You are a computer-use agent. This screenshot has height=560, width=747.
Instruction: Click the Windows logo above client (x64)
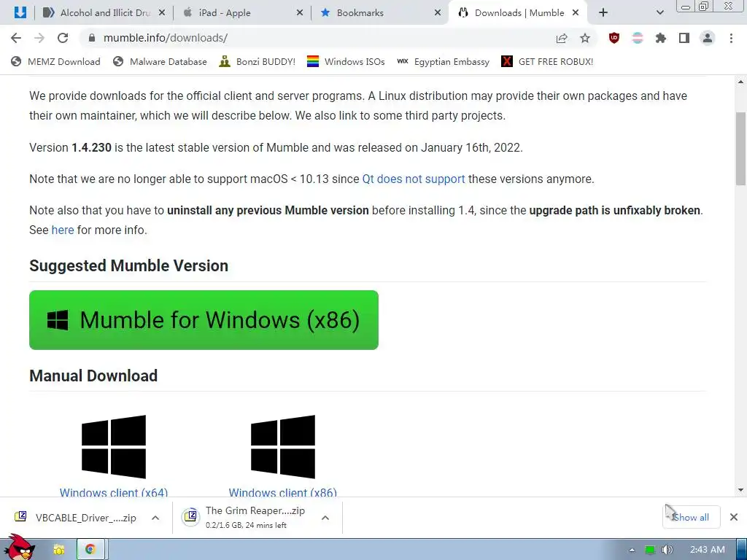(114, 447)
